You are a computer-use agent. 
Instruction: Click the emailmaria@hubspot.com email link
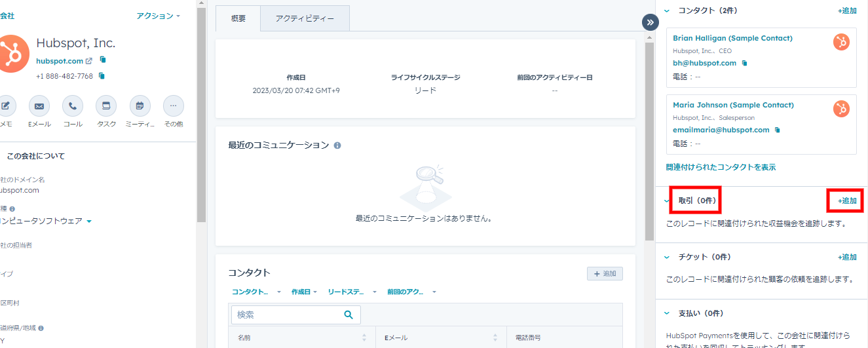721,130
